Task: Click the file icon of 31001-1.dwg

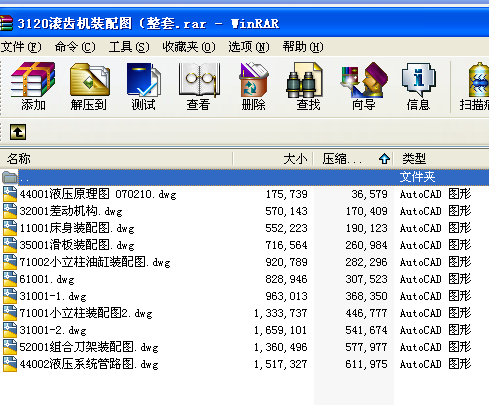Action: click(x=10, y=296)
